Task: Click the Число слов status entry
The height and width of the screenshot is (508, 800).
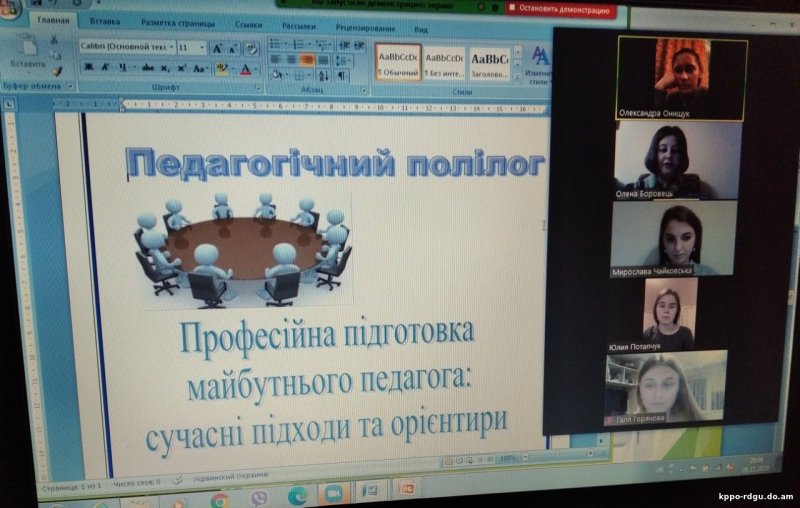Action: point(137,482)
